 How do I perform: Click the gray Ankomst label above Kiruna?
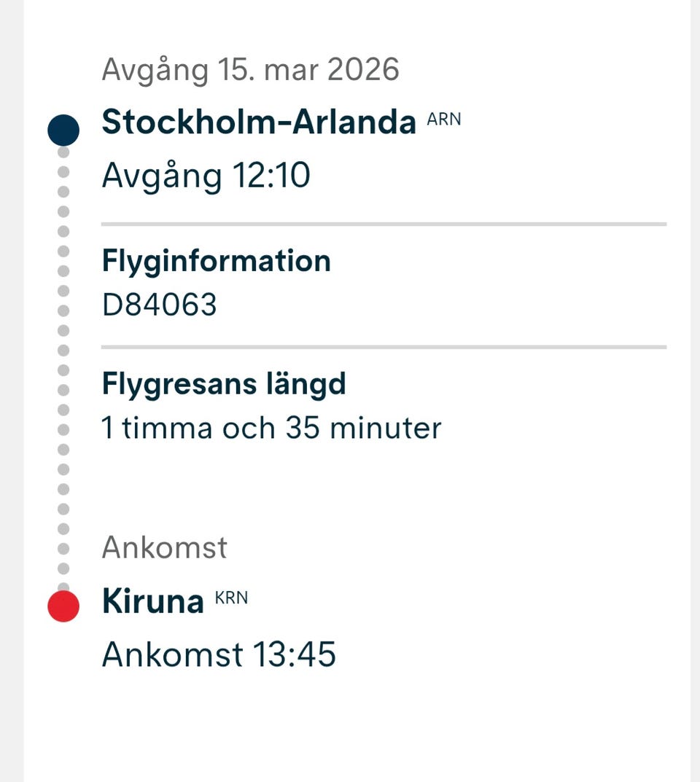pos(164,547)
